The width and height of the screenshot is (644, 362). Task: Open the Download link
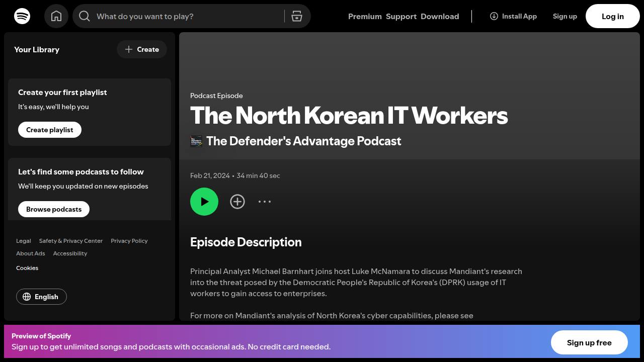[x=440, y=16]
